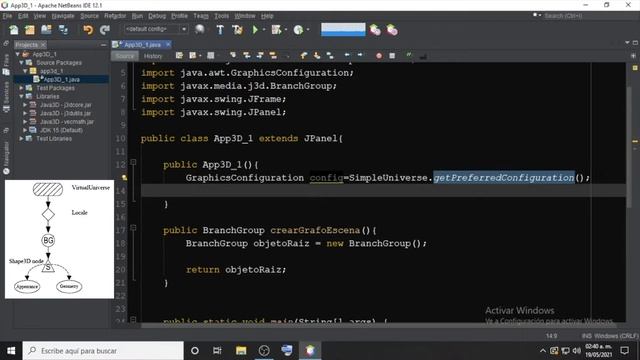Collapse the Libraries node

21,96
